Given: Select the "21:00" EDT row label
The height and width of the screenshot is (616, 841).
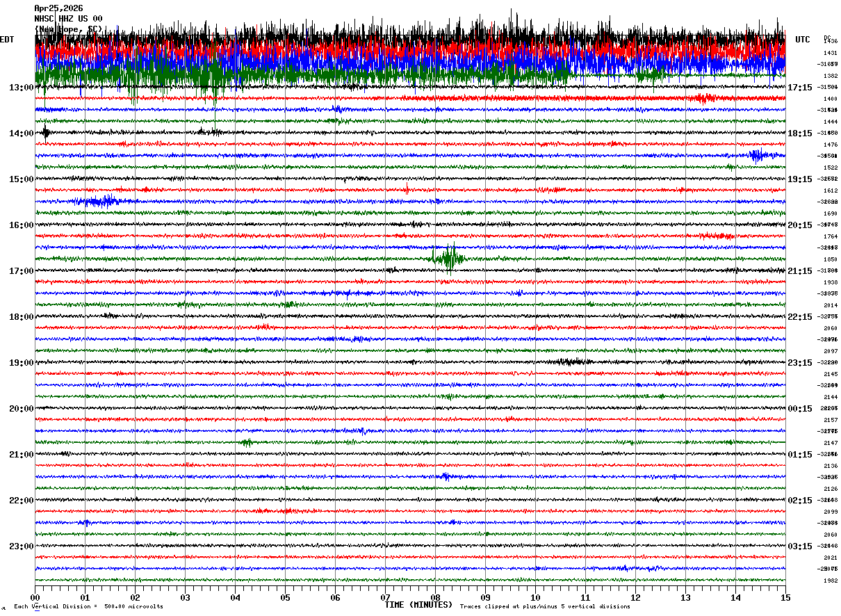Looking at the screenshot, I should (x=22, y=455).
